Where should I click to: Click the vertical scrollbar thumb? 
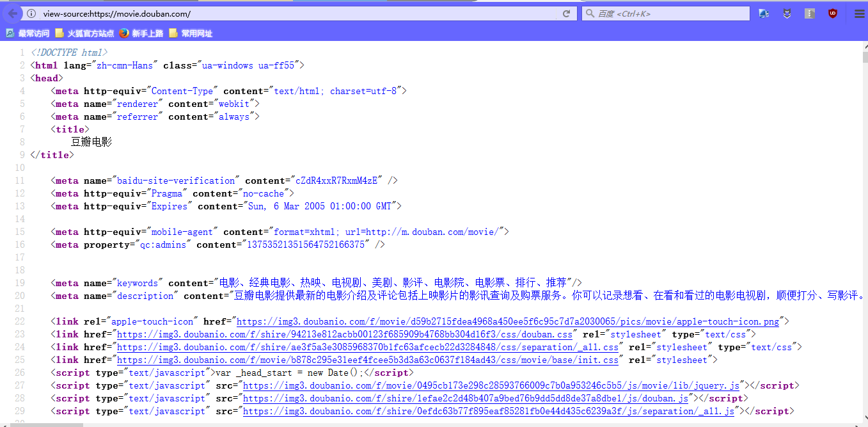[865, 56]
